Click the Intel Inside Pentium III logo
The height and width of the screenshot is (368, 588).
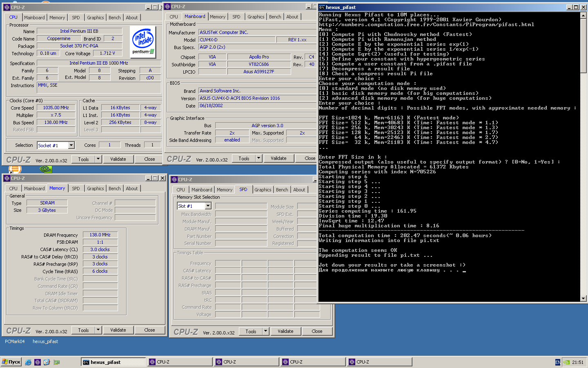143,43
